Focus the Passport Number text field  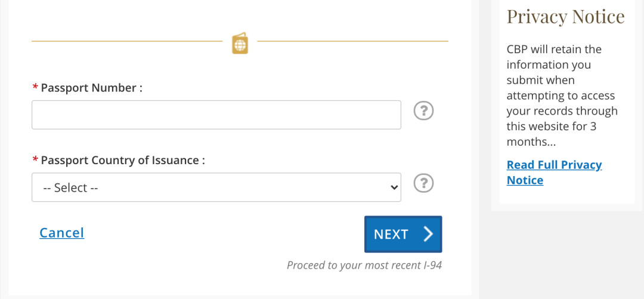(x=216, y=115)
